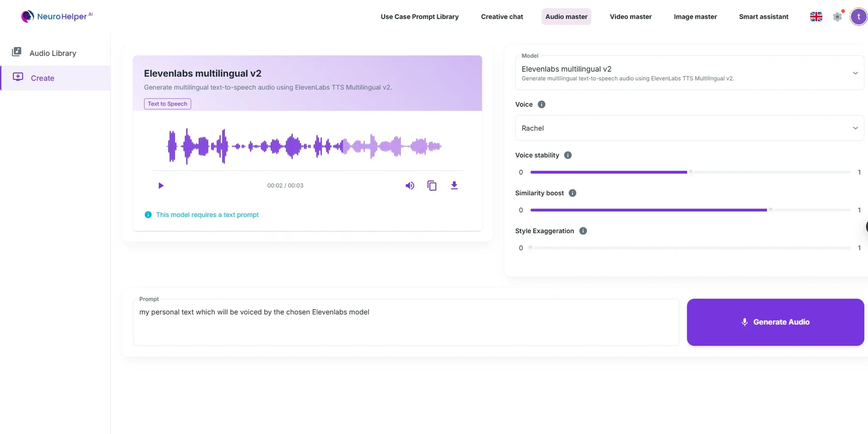Show Voice stability info icon
The image size is (868, 434).
point(568,155)
